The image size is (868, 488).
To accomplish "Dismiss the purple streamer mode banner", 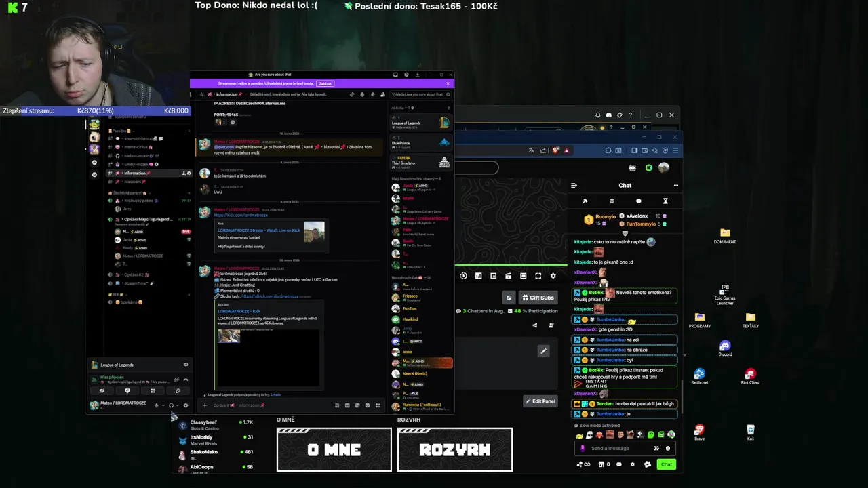I will [x=448, y=83].
